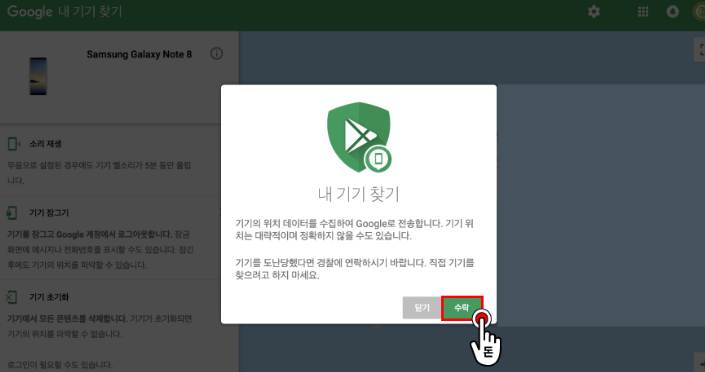Image resolution: width=705 pixels, height=372 pixels.
Task: Click the 내 기기 찾기 dialog heading
Action: point(359,194)
